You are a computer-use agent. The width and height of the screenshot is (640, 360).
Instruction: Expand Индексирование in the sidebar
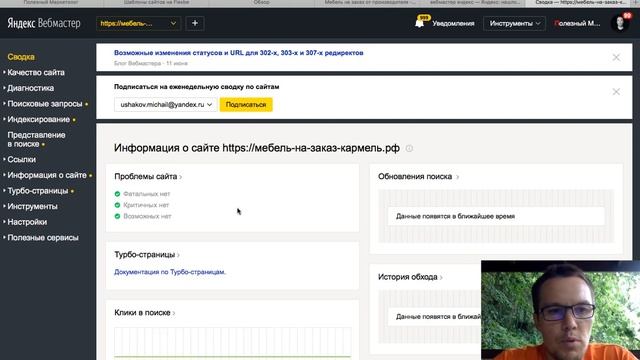click(38, 120)
